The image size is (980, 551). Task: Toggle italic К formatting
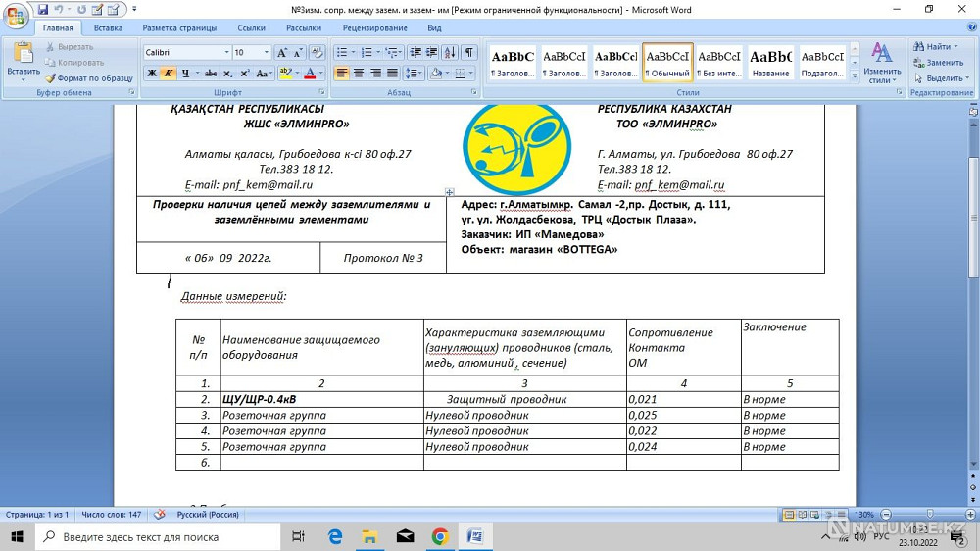pyautogui.click(x=169, y=74)
